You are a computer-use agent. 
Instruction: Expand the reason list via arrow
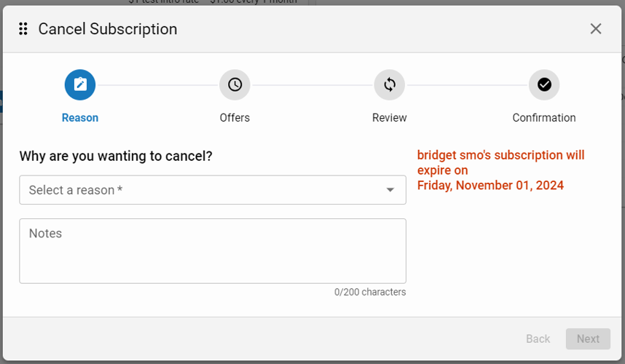390,190
